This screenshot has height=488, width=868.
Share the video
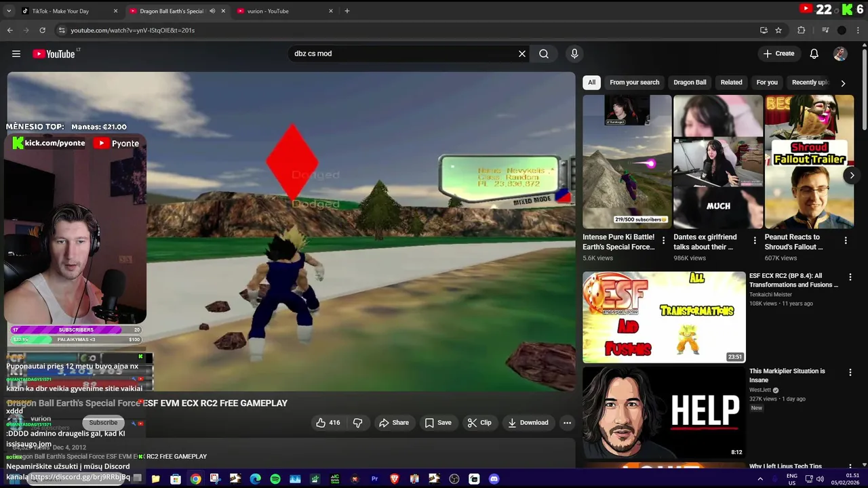click(394, 422)
